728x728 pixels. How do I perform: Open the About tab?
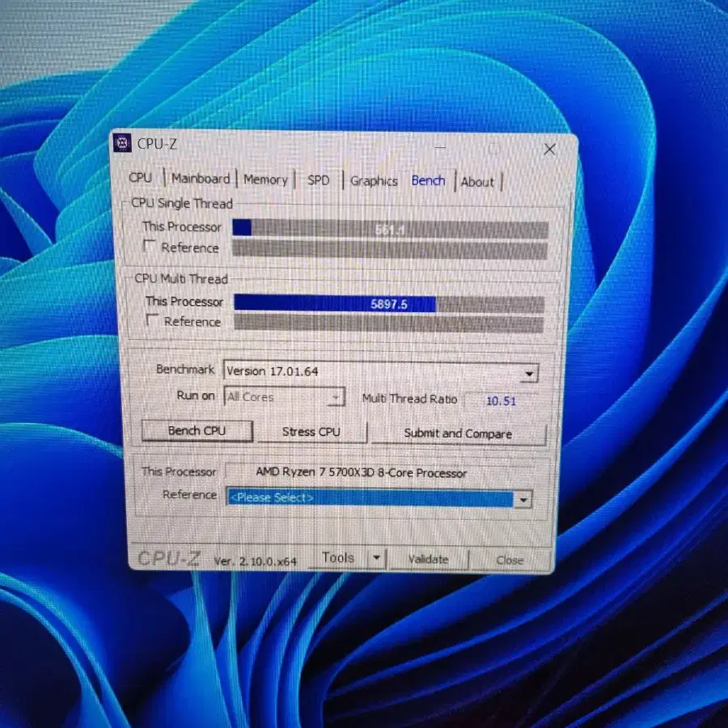(477, 182)
